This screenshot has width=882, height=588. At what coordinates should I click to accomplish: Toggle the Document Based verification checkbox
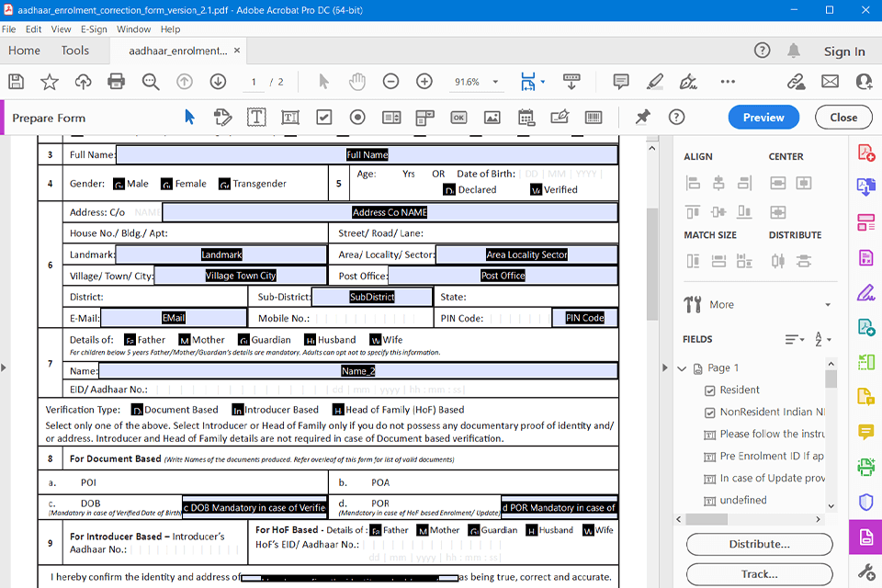point(137,410)
